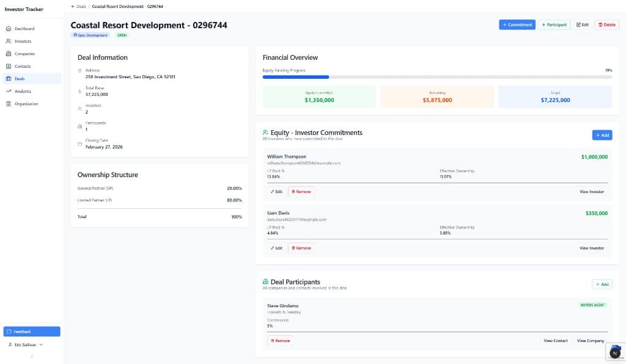
Task: Open the Dashboard from the sidebar
Action: (x=26, y=28)
